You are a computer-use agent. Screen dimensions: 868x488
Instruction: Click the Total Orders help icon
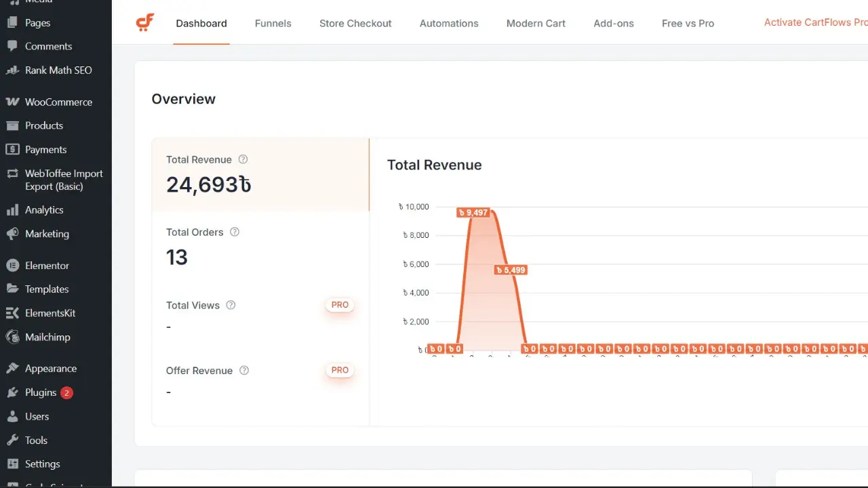click(x=235, y=232)
